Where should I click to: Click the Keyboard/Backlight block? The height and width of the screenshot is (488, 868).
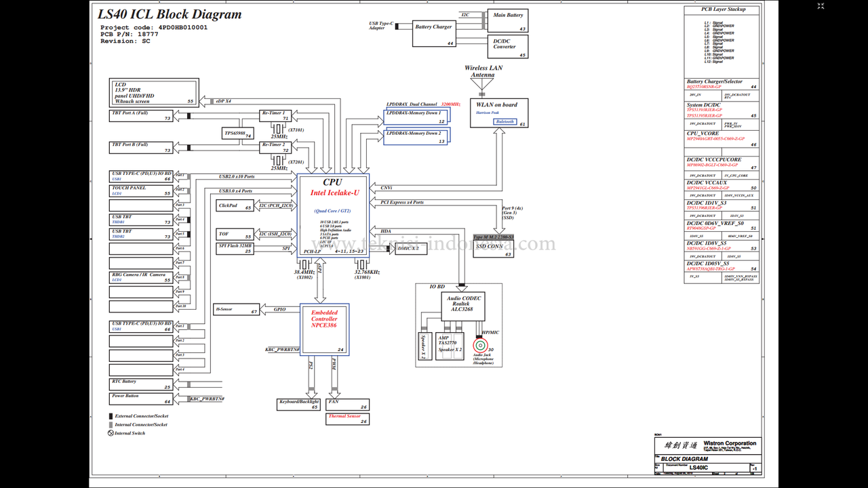coord(299,405)
